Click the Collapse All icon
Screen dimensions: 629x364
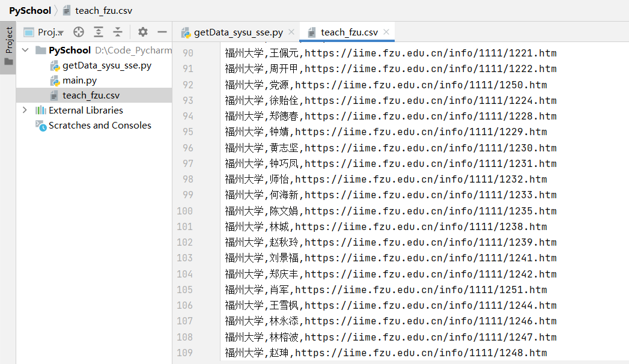(118, 32)
